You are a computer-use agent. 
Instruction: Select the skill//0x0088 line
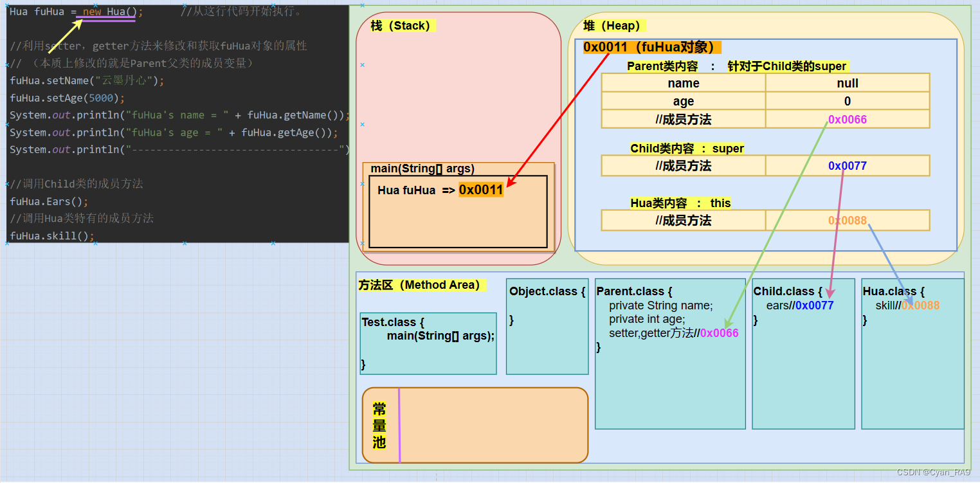coord(907,305)
